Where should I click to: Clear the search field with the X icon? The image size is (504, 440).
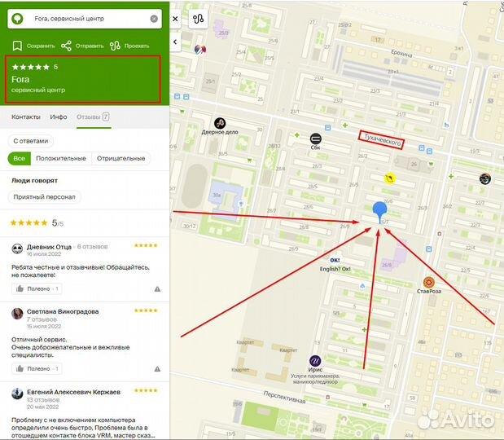tap(155, 18)
